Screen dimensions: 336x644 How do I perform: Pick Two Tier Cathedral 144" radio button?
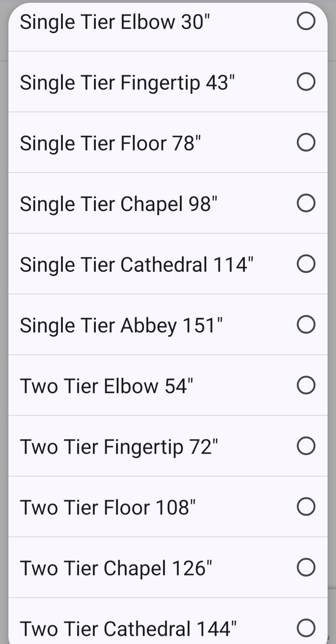coord(306,628)
